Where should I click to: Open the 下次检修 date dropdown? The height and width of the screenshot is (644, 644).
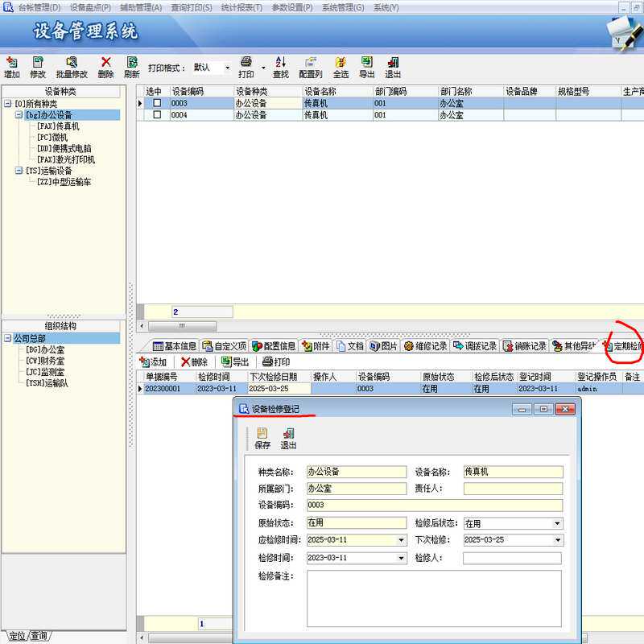[x=558, y=540]
